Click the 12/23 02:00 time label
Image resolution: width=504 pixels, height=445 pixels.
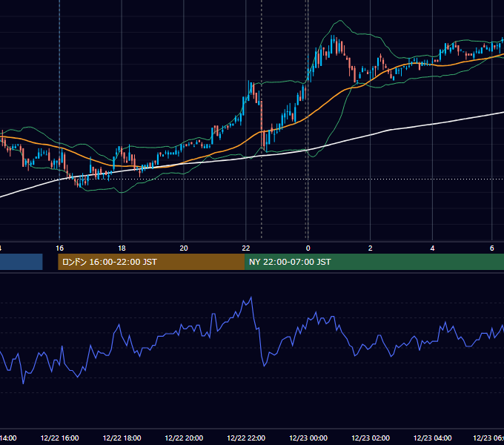[x=371, y=438]
